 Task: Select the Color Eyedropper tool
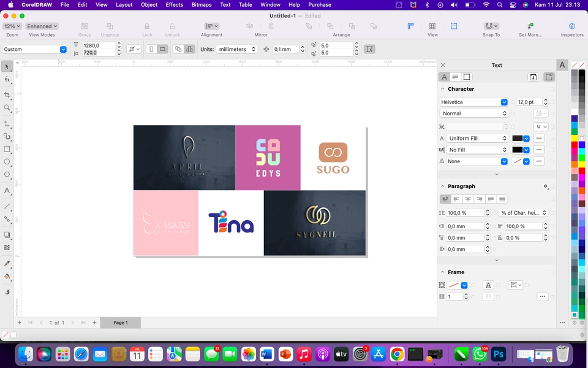tap(7, 262)
